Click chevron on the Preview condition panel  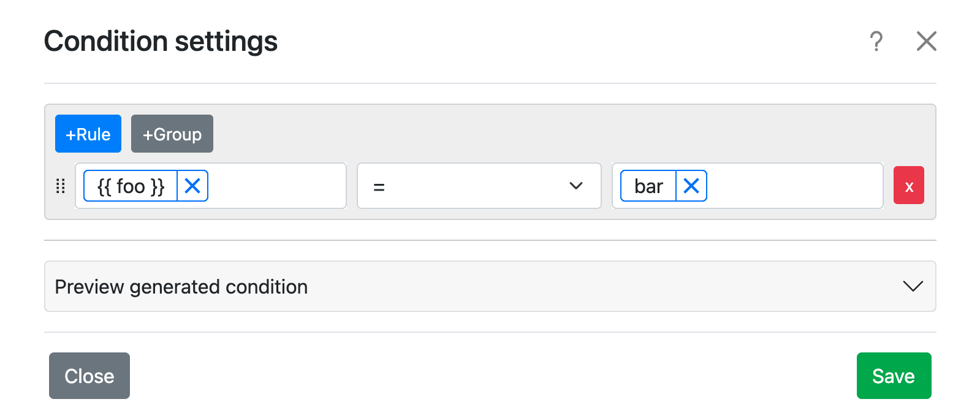[x=913, y=286]
